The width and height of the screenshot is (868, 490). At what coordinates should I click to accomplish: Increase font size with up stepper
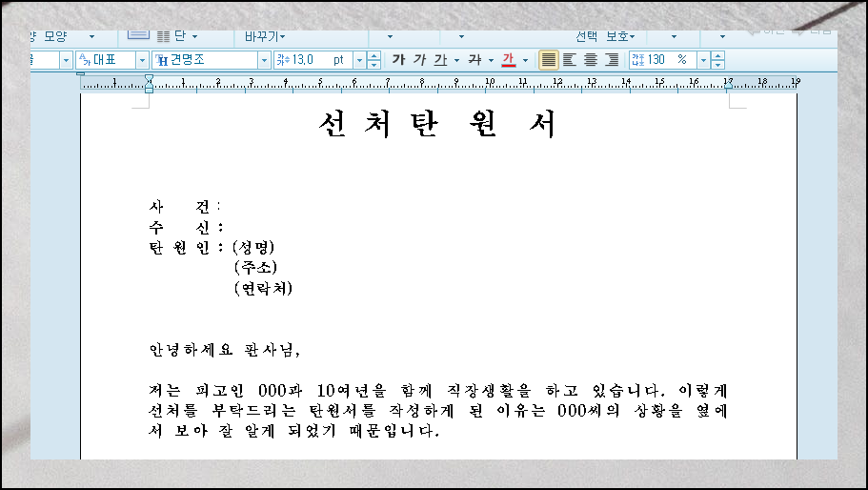374,55
